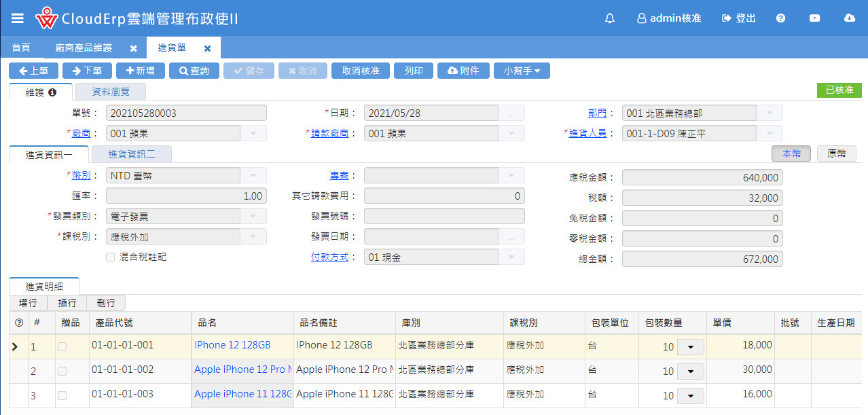Go to next record with 下筆
This screenshot has height=415, width=868.
pos(87,71)
